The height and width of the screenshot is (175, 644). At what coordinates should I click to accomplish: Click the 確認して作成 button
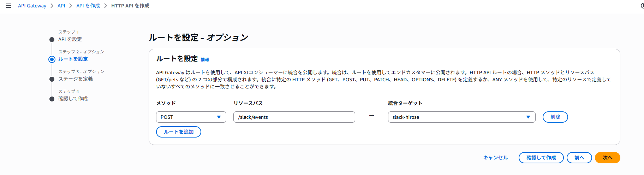[541, 158]
